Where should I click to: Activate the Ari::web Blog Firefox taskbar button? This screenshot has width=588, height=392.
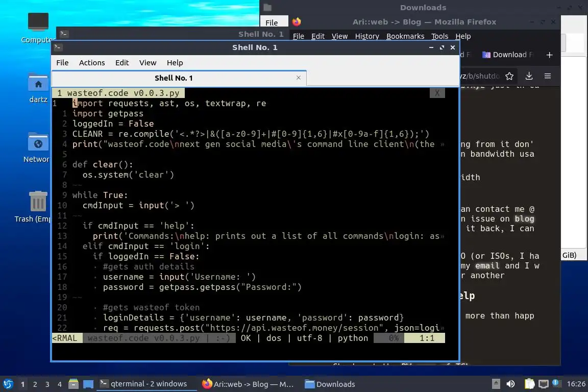coord(248,384)
